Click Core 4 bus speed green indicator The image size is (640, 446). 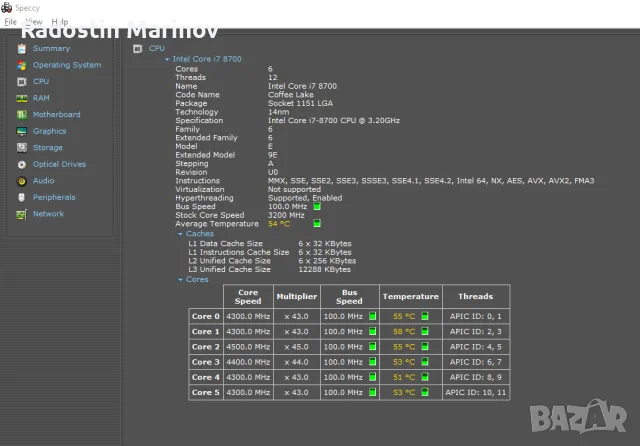(372, 377)
